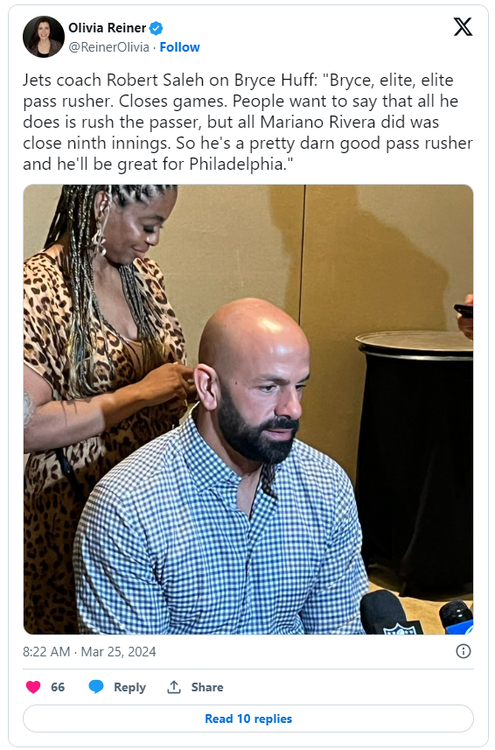Click the Olivia Reiner display name
The width and height of the screenshot is (495, 750).
[107, 28]
